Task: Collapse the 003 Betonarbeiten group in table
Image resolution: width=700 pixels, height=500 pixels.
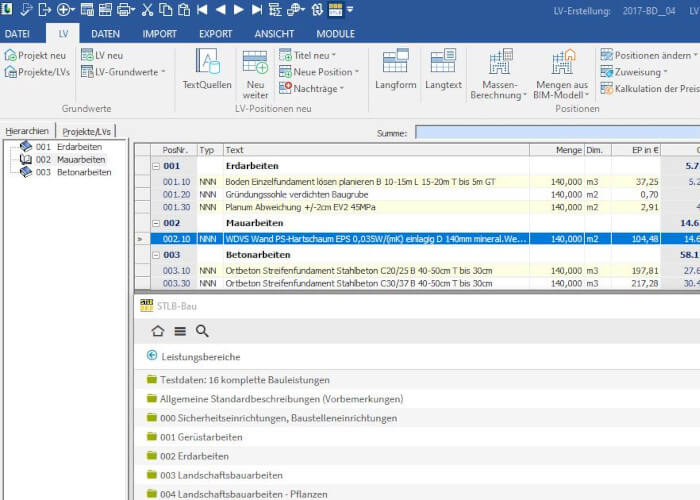Action: coord(156,255)
